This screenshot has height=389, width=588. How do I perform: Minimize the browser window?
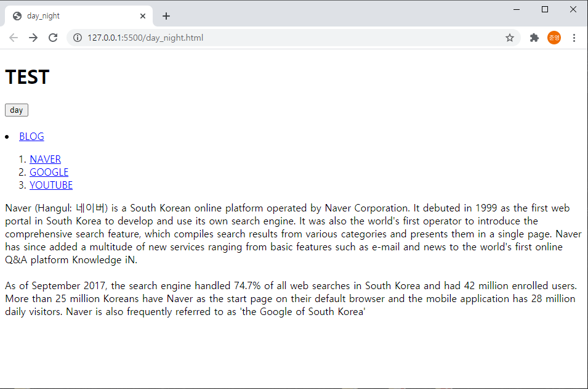(x=517, y=9)
